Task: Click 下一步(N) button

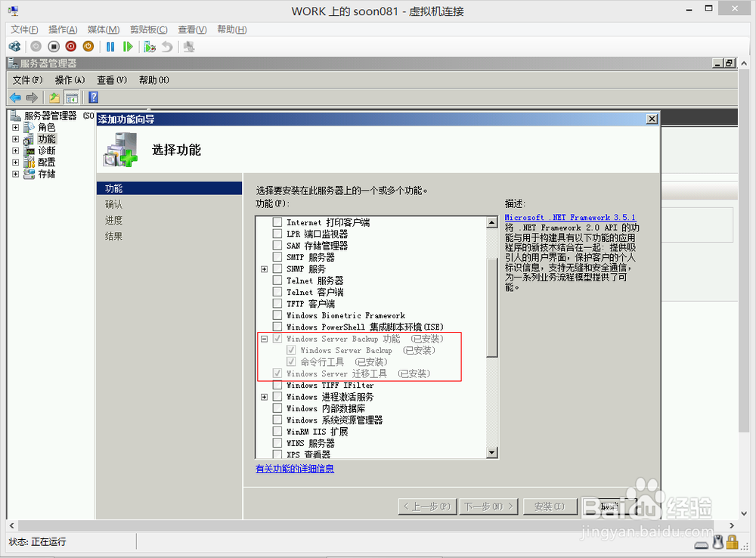Action: pos(489,507)
